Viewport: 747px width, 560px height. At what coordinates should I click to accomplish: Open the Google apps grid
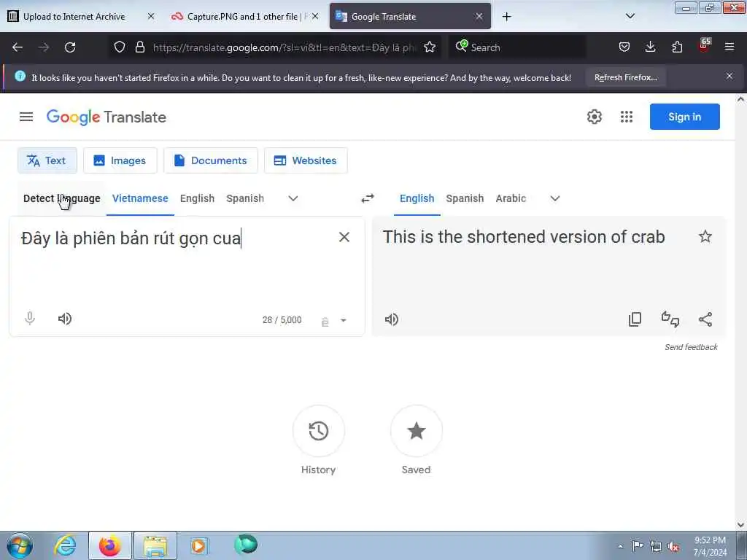click(627, 117)
